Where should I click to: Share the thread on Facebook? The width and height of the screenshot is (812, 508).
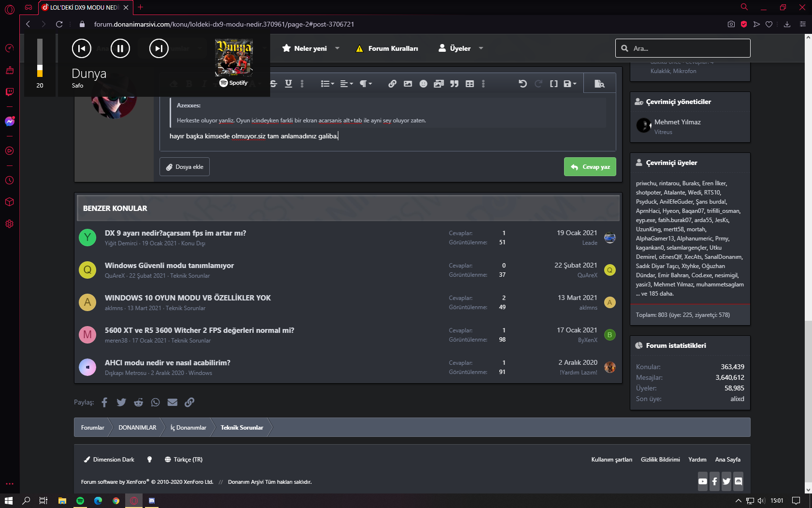pos(104,403)
